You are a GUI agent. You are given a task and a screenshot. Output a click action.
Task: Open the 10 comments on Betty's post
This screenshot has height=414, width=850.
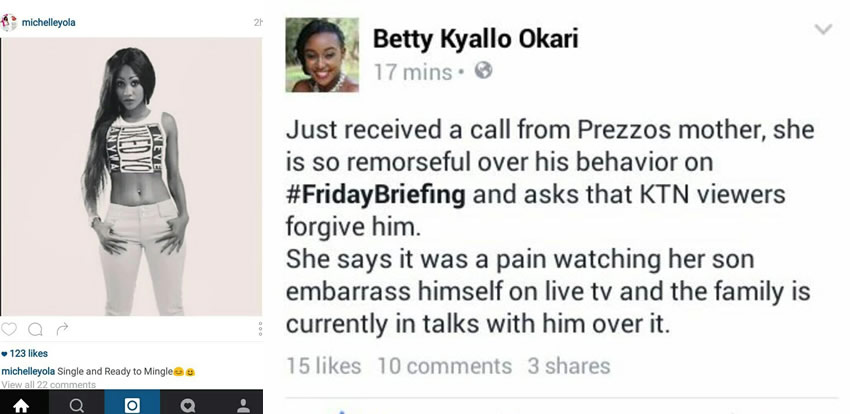pos(444,366)
